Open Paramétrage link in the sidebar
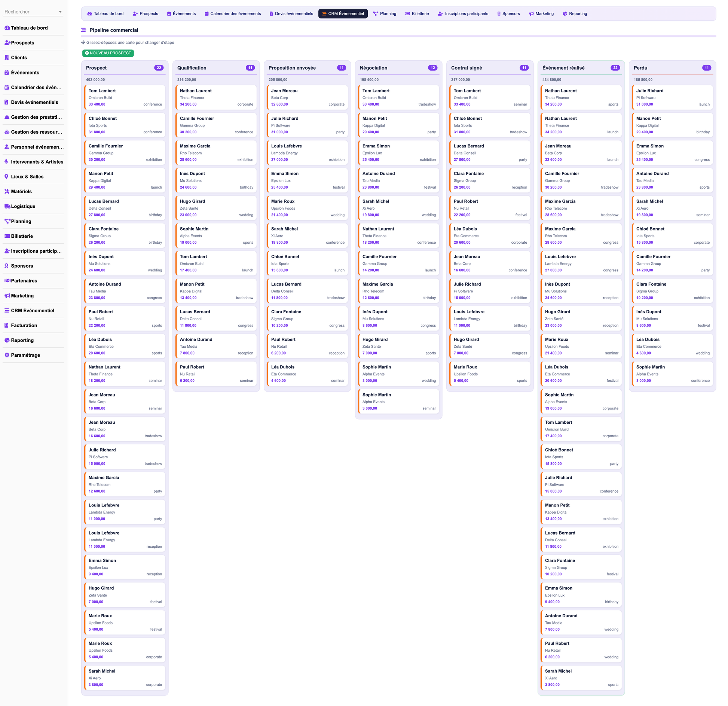The height and width of the screenshot is (706, 728). click(x=33, y=355)
